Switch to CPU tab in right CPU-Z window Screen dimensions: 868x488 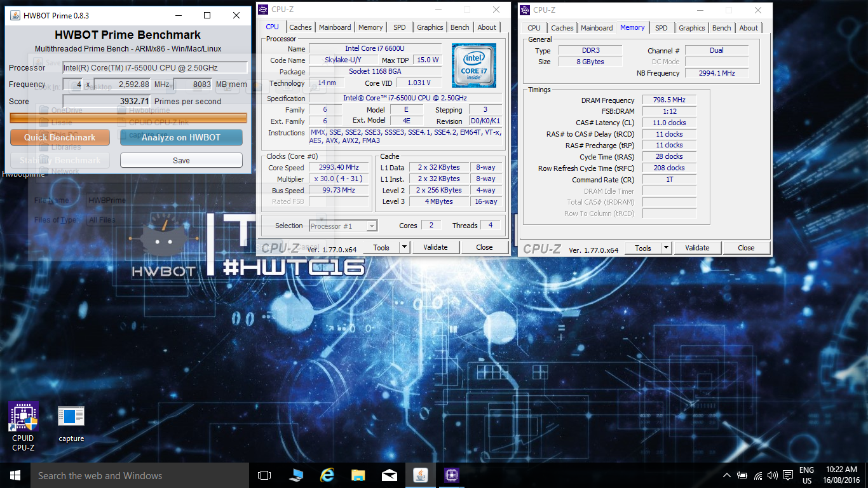[534, 28]
